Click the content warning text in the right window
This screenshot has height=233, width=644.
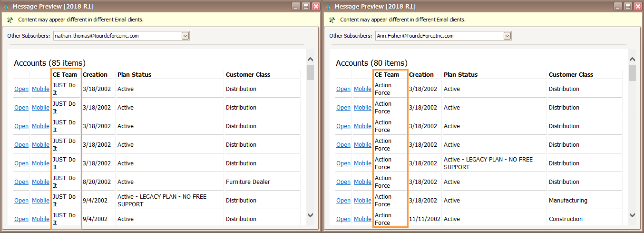(403, 20)
